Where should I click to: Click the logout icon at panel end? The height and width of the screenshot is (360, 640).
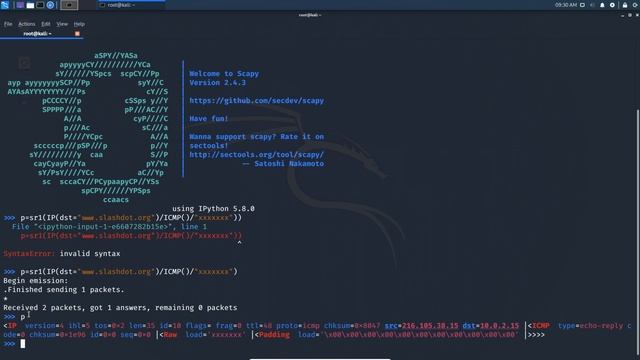[636, 5]
